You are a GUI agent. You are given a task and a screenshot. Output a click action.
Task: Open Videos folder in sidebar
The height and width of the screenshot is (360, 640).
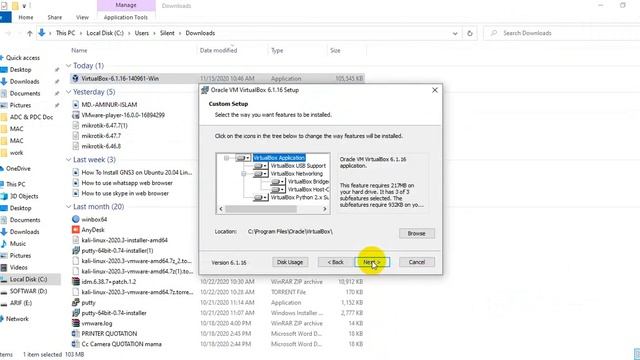(x=18, y=267)
